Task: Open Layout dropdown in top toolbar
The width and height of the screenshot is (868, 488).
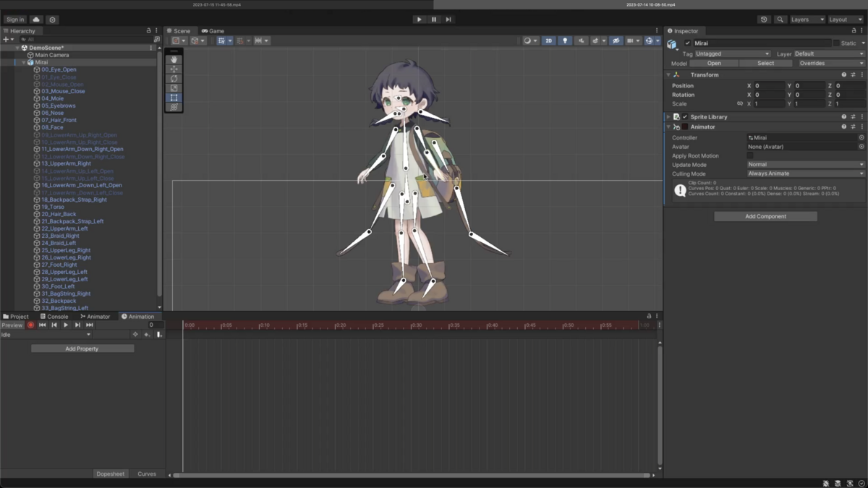Action: [846, 20]
